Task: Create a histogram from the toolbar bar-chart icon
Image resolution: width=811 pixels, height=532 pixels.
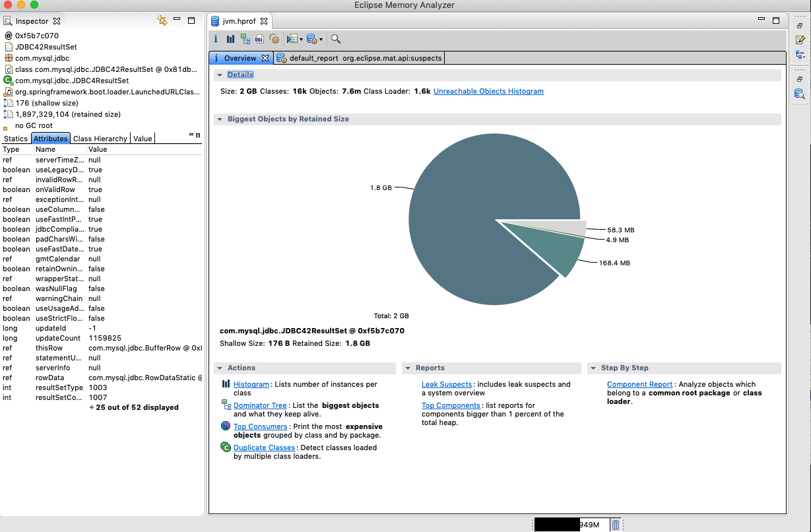Action: click(230, 39)
